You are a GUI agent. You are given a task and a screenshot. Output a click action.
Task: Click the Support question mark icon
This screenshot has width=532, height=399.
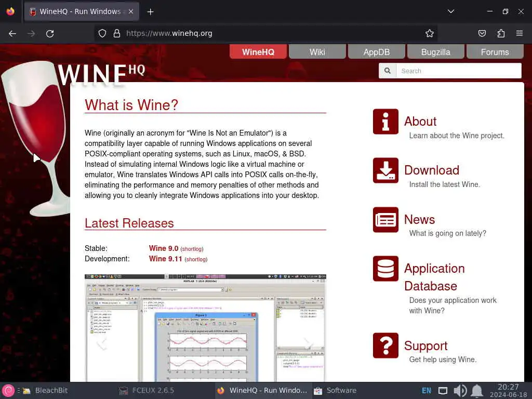point(385,345)
